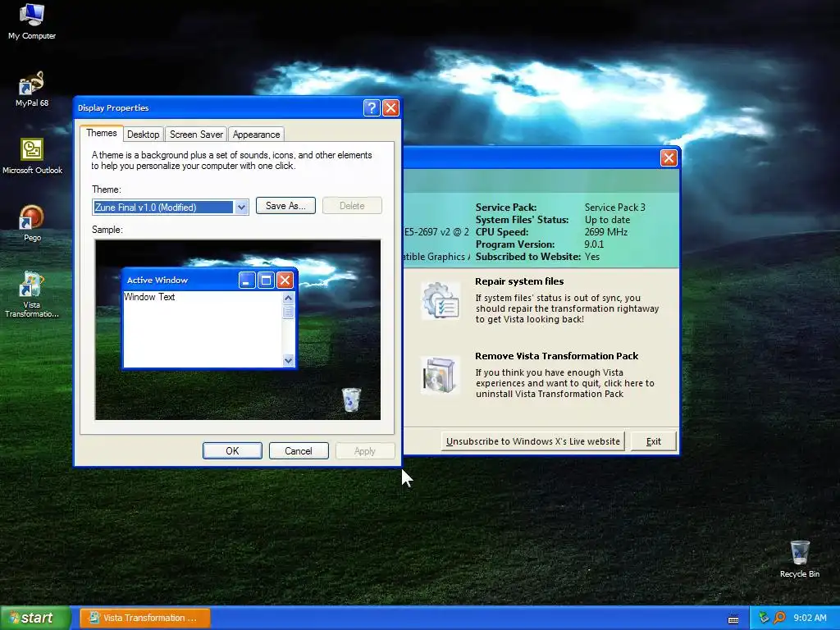Click the sample Active Window maximize button
This screenshot has width=840, height=630.
pyautogui.click(x=266, y=281)
